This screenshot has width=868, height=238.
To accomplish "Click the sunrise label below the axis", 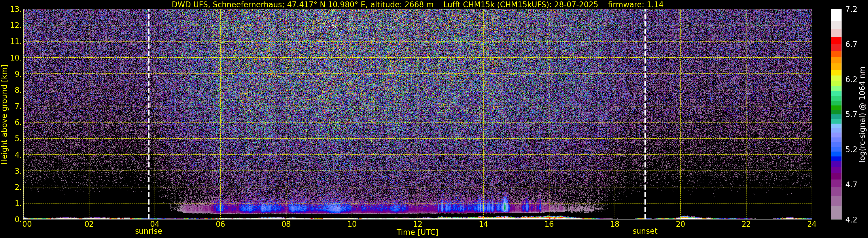I will (x=149, y=231).
